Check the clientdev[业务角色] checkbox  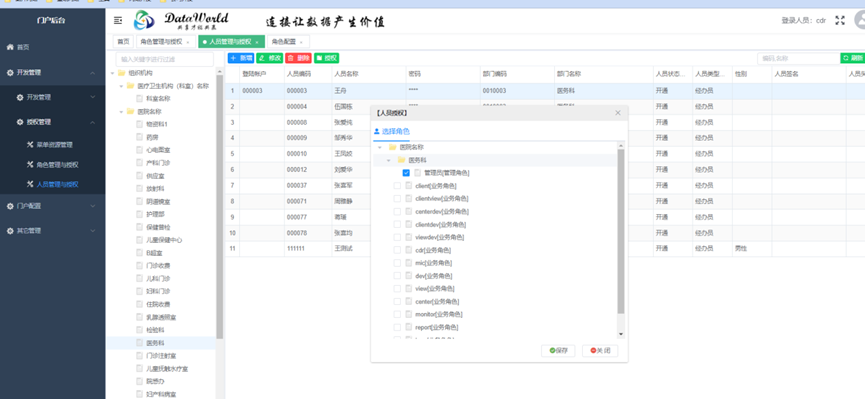[397, 225]
